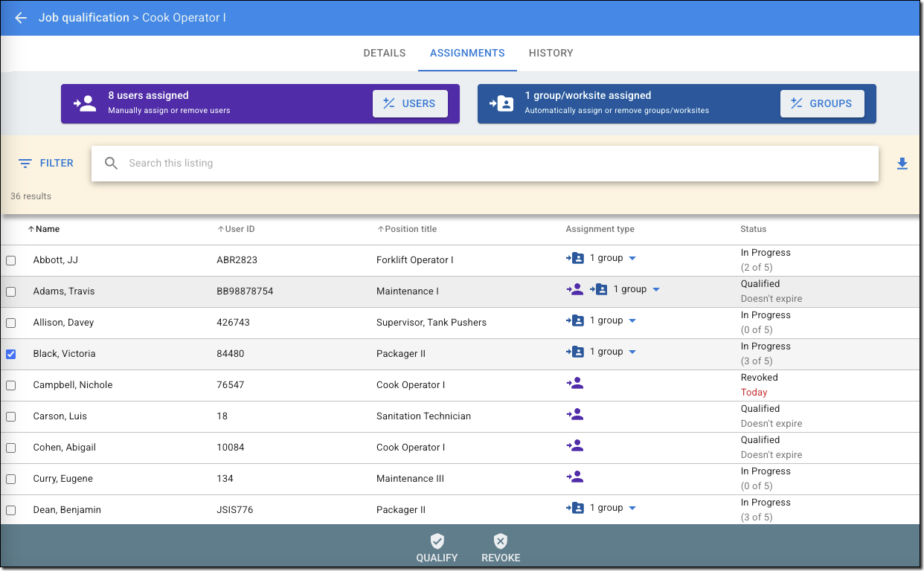Click the magnifier icon in search box
The image size is (924, 571).
(112, 164)
